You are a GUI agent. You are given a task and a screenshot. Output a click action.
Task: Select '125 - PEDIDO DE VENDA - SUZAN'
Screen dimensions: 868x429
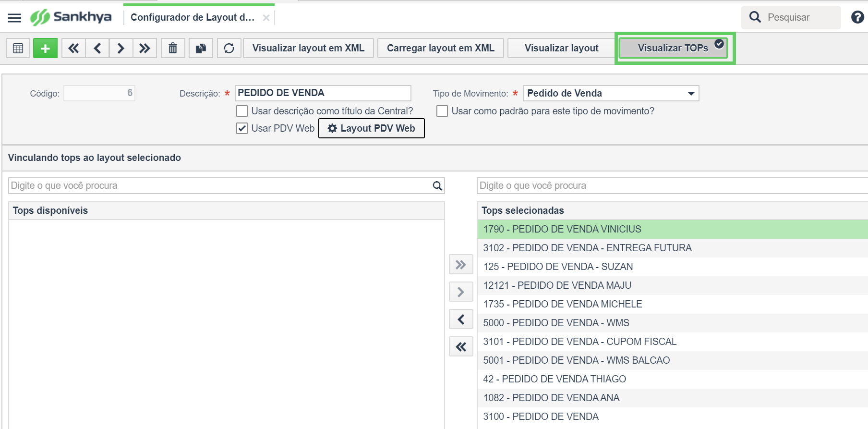pyautogui.click(x=673, y=267)
